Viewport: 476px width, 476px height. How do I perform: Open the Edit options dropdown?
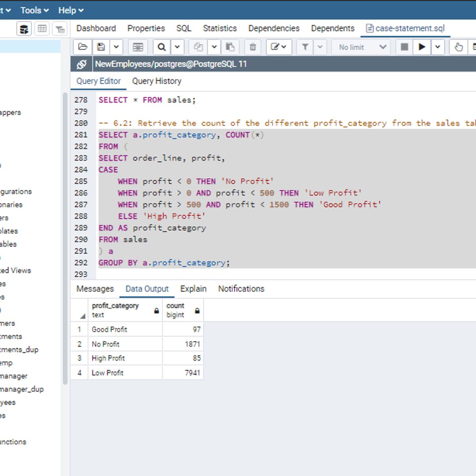279,47
